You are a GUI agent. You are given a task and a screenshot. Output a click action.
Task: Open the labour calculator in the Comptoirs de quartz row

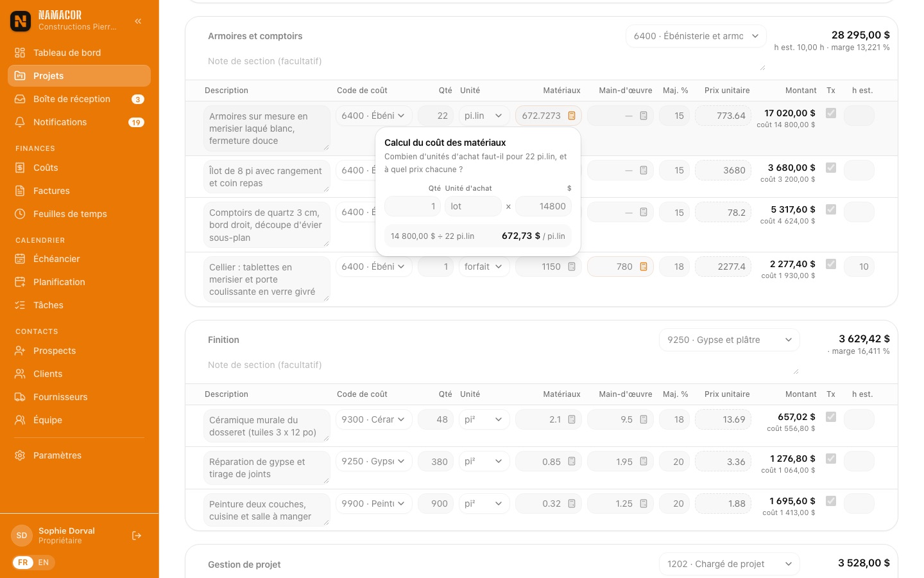point(644,212)
